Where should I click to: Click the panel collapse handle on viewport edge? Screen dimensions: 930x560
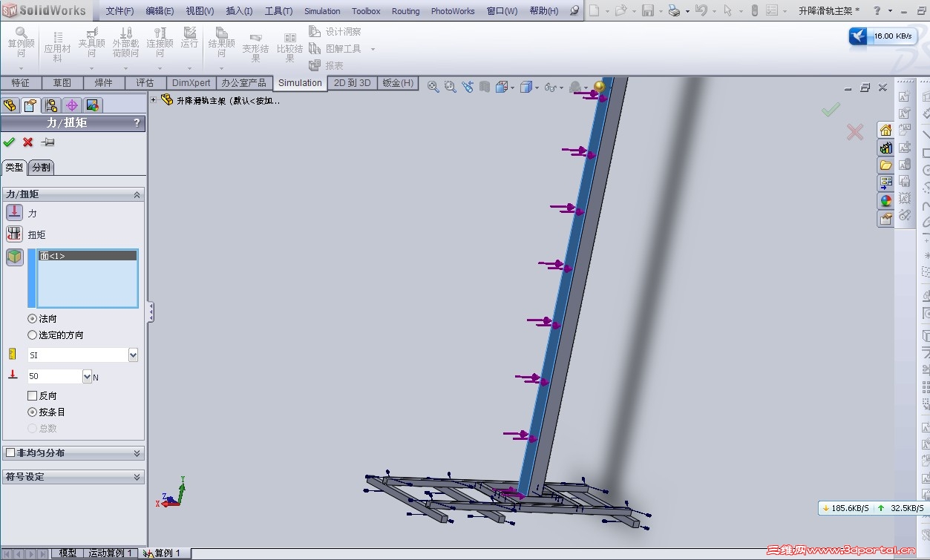click(x=151, y=312)
